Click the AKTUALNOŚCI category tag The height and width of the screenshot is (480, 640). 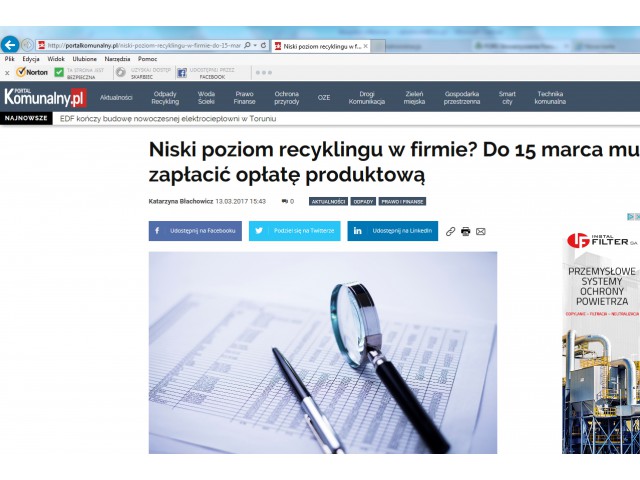(328, 201)
